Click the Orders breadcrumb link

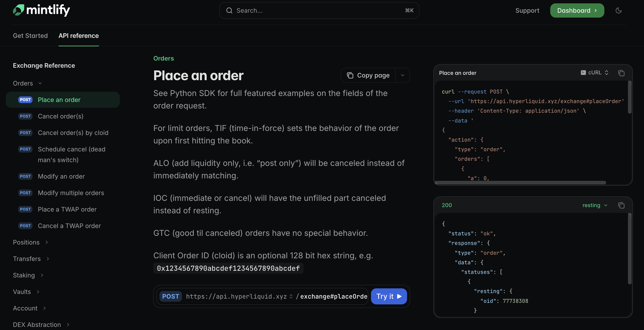pyautogui.click(x=163, y=58)
